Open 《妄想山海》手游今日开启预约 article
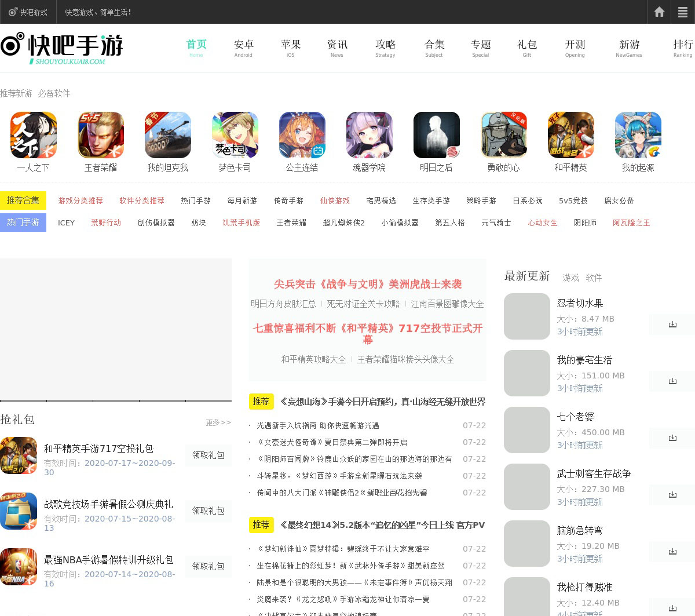Screen dimensions: 695x616 tap(383, 402)
